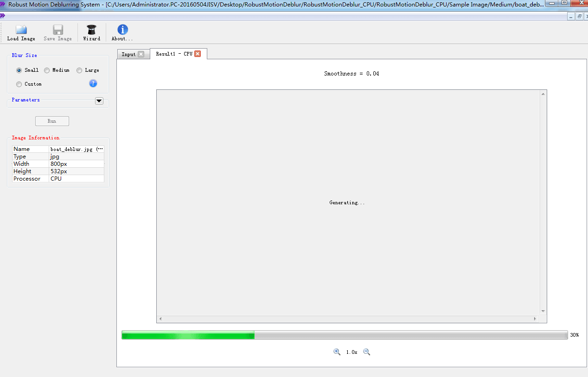Open the Wizard hat tool

point(91,30)
